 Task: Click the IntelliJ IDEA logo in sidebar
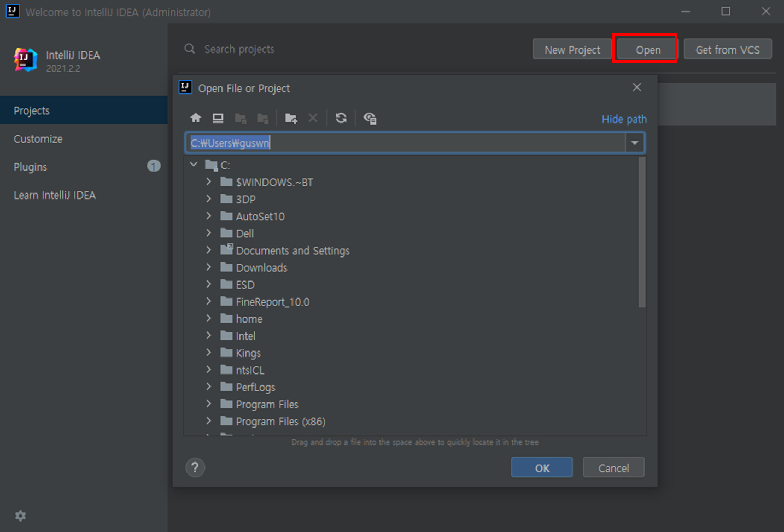tap(25, 60)
